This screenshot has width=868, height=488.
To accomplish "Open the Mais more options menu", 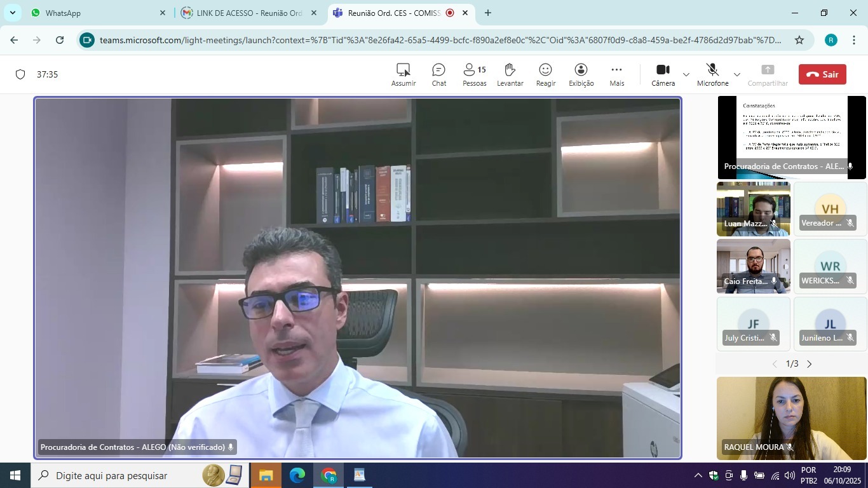I will click(616, 74).
